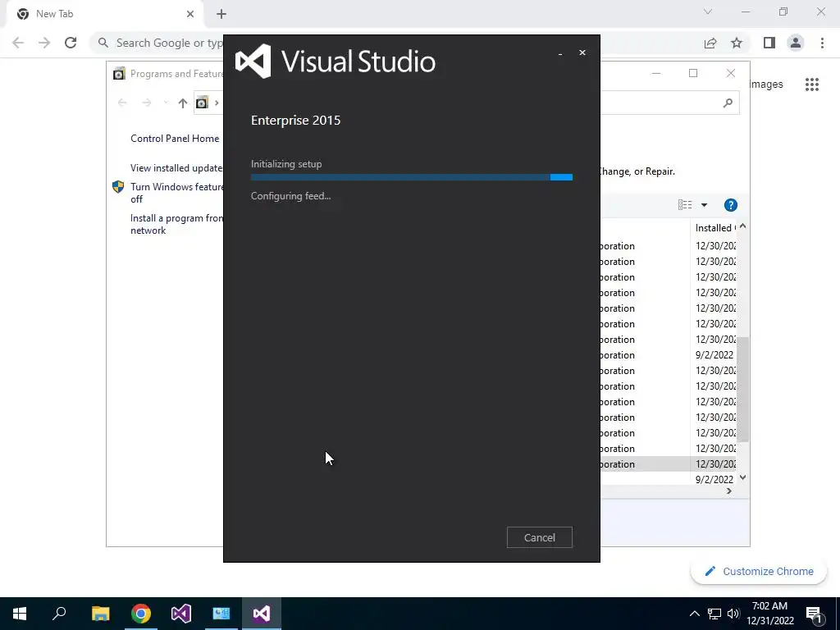Open recent locations dropdown in Programs window
Screen dimensions: 840x630
pyautogui.click(x=166, y=103)
